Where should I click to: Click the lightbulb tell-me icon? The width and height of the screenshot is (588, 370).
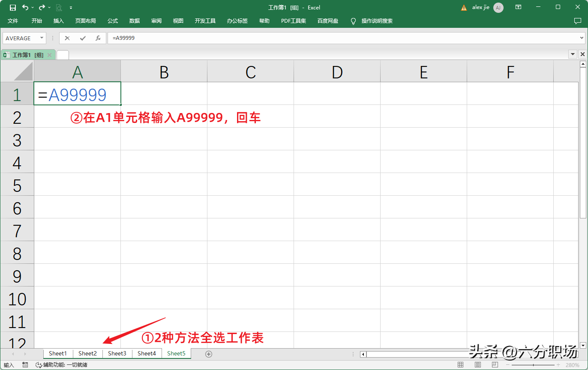click(x=353, y=21)
